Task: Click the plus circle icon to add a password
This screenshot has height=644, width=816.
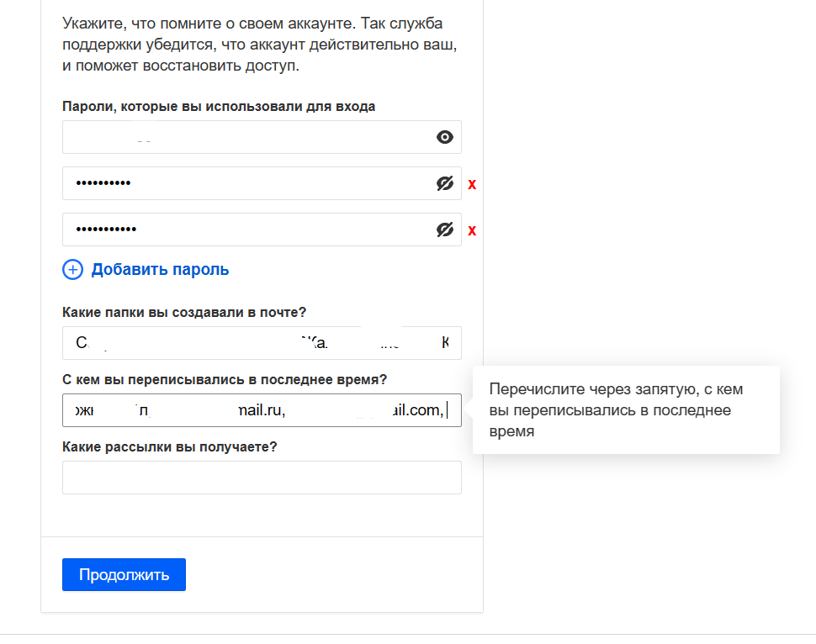Action: pos(73,270)
